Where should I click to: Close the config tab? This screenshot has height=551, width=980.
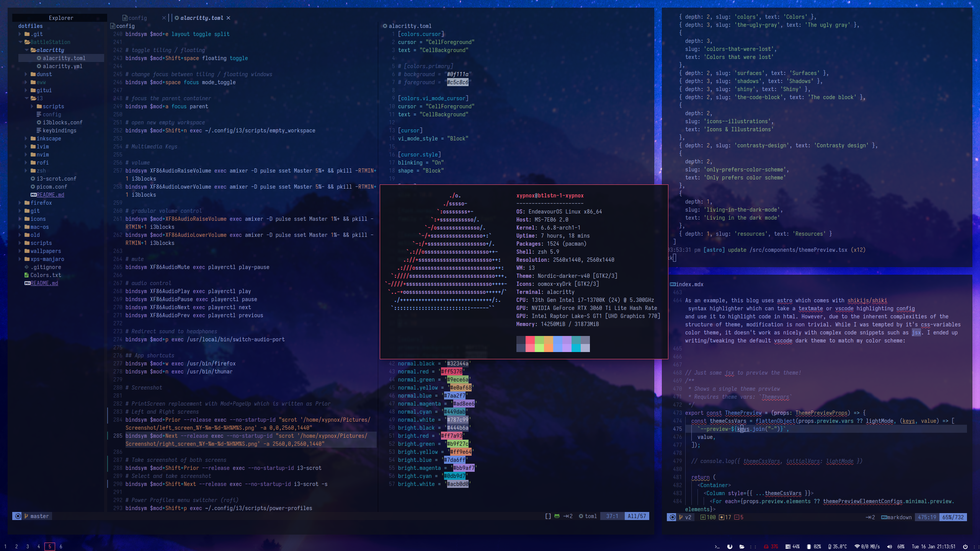point(164,18)
